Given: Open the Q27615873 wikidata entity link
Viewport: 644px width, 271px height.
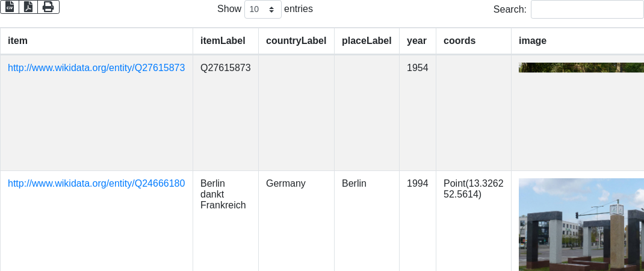Looking at the screenshot, I should (x=96, y=68).
